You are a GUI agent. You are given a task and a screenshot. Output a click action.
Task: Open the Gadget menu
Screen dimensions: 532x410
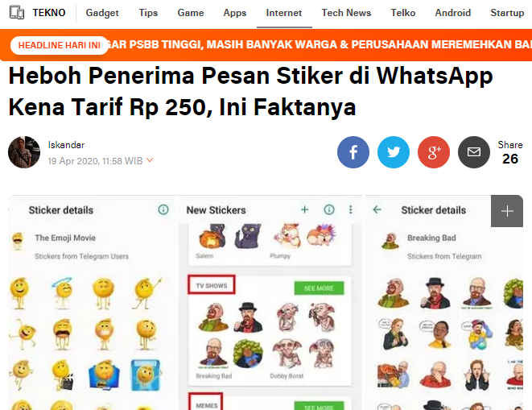102,13
